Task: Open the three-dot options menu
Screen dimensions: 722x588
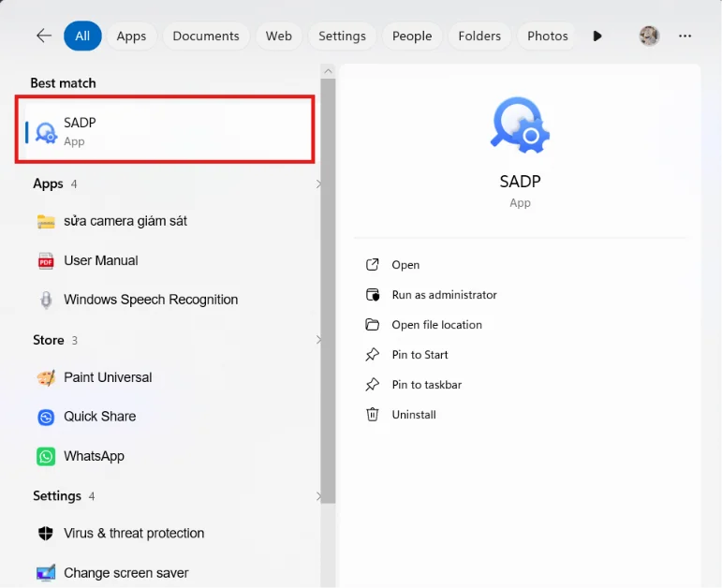Action: coord(685,36)
